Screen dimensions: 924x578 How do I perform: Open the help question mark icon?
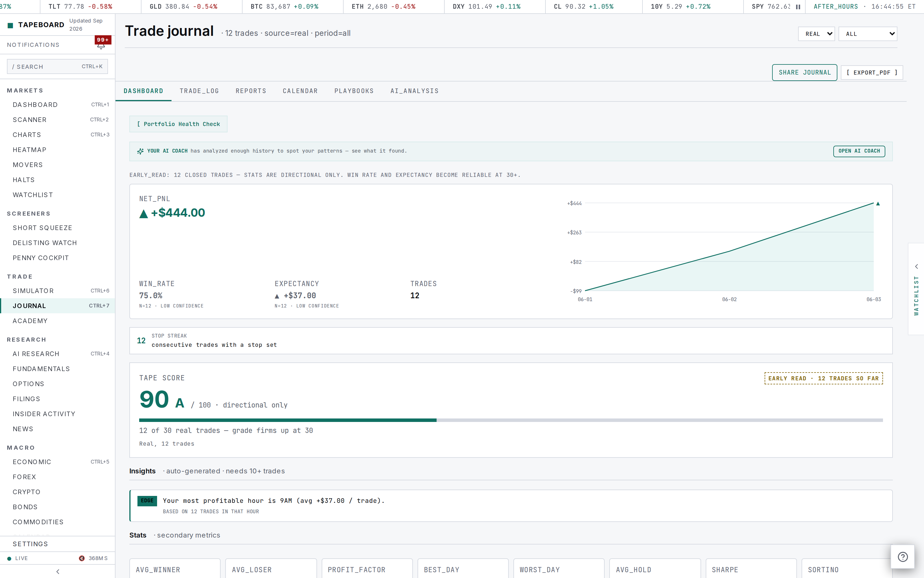coord(903,557)
